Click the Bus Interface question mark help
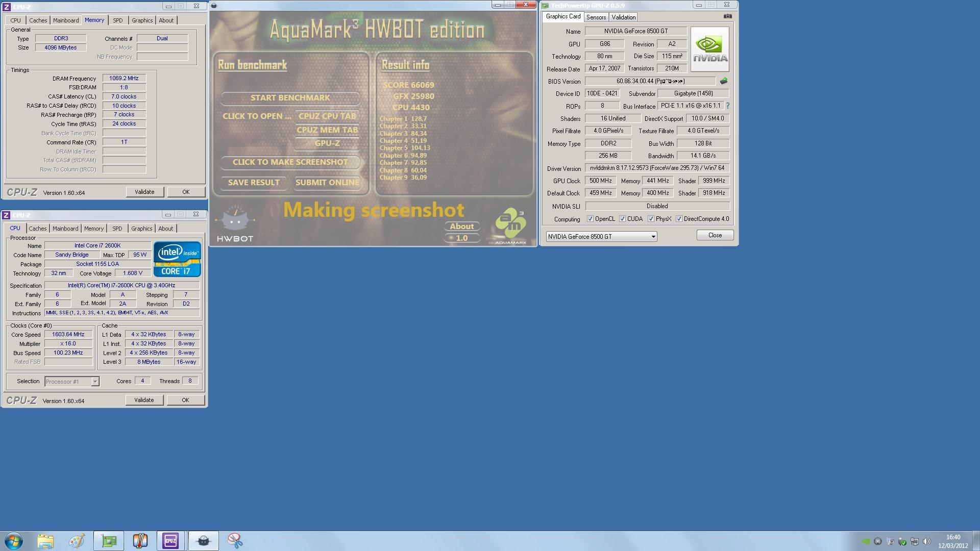980x551 pixels. pos(727,106)
